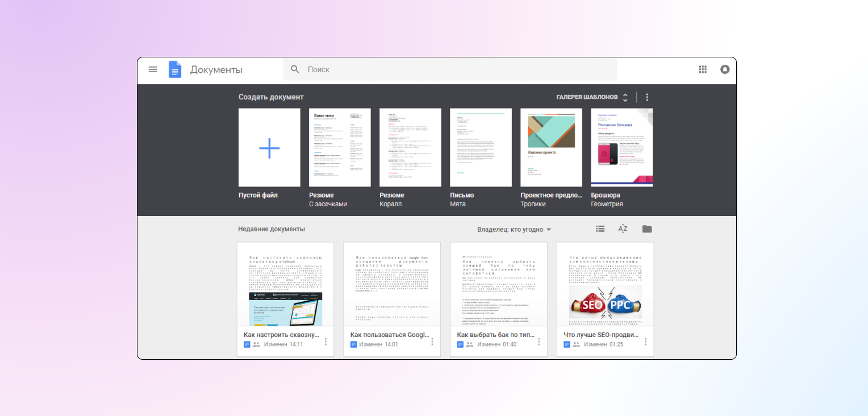Image resolution: width=868 pixels, height=416 pixels.
Task: Choose the Письмо Мята template
Action: (x=481, y=148)
